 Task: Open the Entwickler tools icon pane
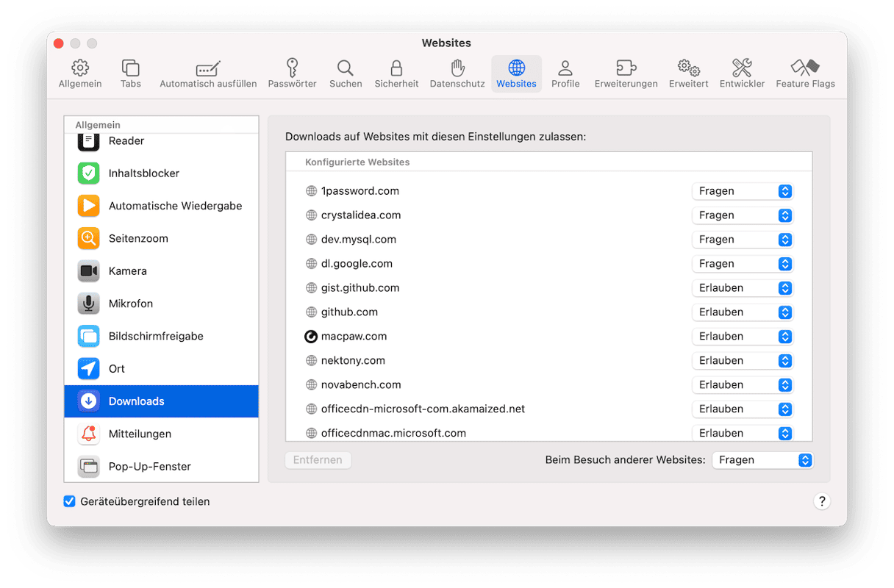pyautogui.click(x=742, y=68)
